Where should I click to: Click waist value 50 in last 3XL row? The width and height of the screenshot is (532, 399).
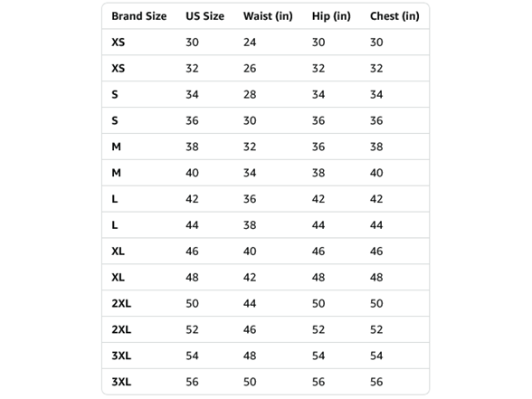click(250, 382)
